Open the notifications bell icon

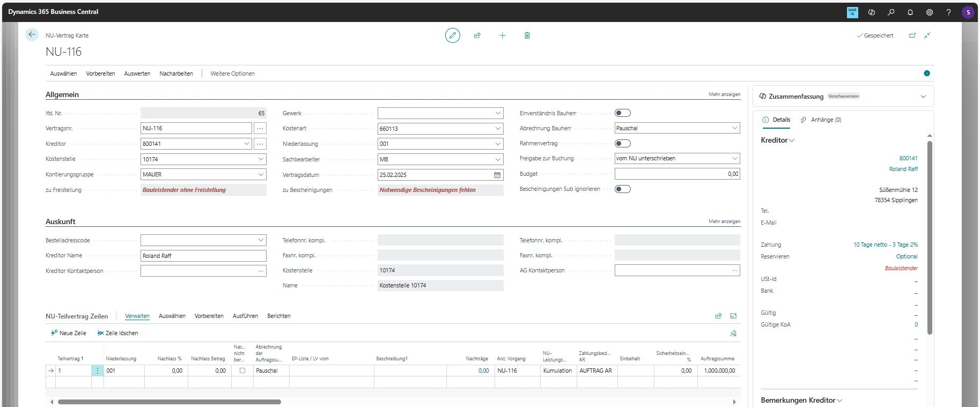point(910,12)
